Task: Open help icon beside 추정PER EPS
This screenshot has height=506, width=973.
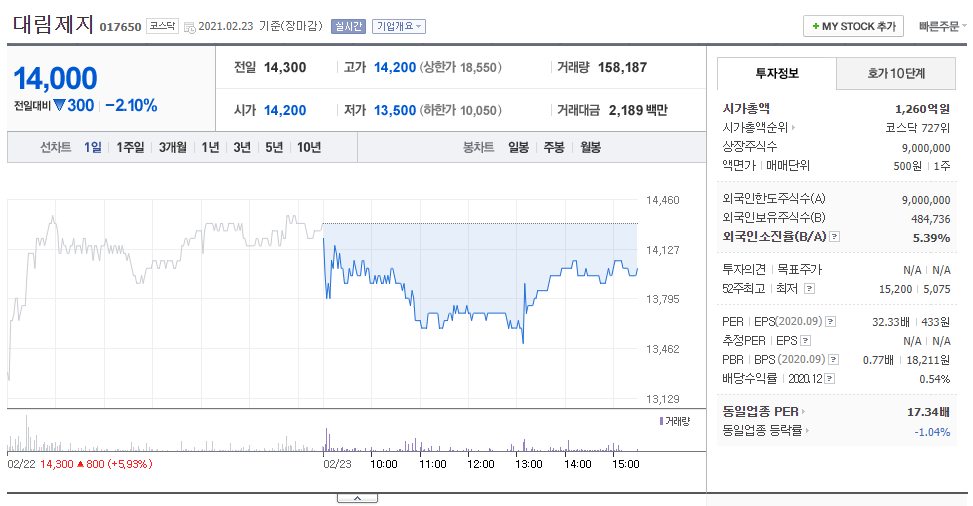Action: pos(806,341)
